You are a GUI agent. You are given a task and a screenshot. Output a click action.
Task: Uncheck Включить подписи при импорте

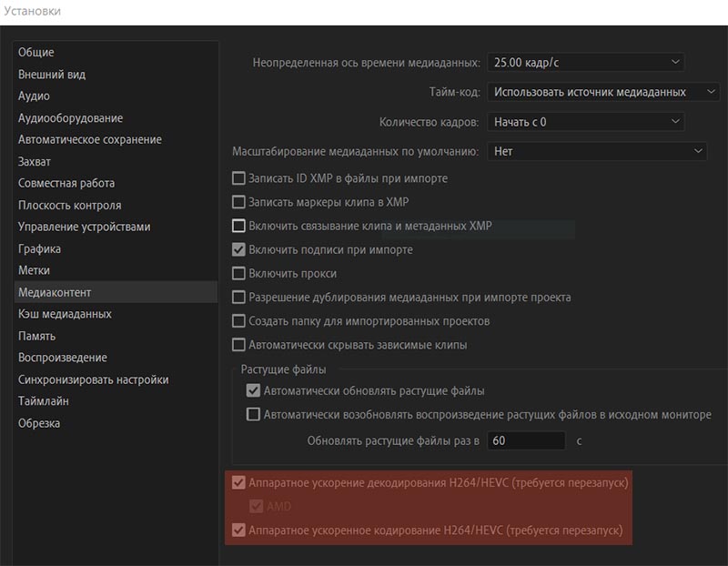tap(238, 250)
